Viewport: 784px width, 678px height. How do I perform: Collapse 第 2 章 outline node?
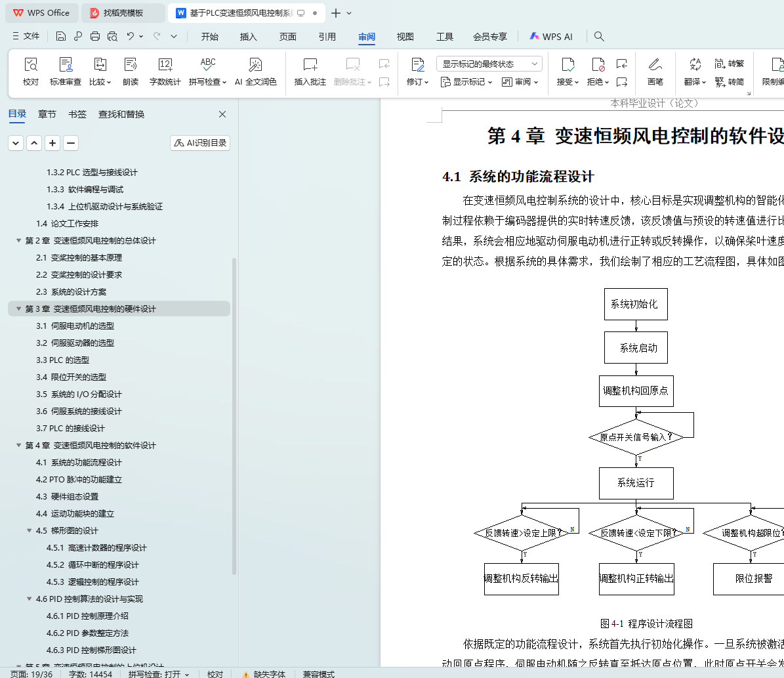click(x=18, y=241)
